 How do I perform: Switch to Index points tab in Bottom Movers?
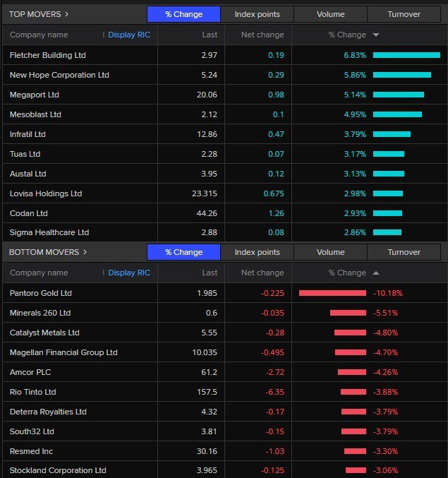[x=257, y=252]
